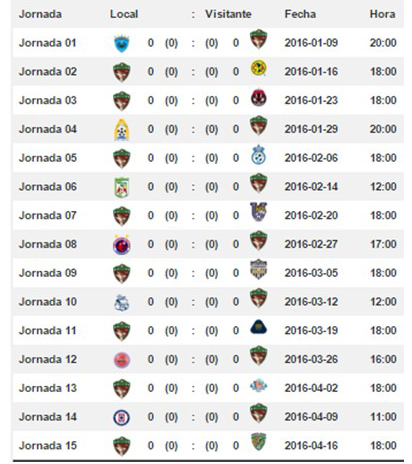Screen dimensions: 412x464
Task: Select the Jornada 12 row label
Action: click(x=48, y=359)
